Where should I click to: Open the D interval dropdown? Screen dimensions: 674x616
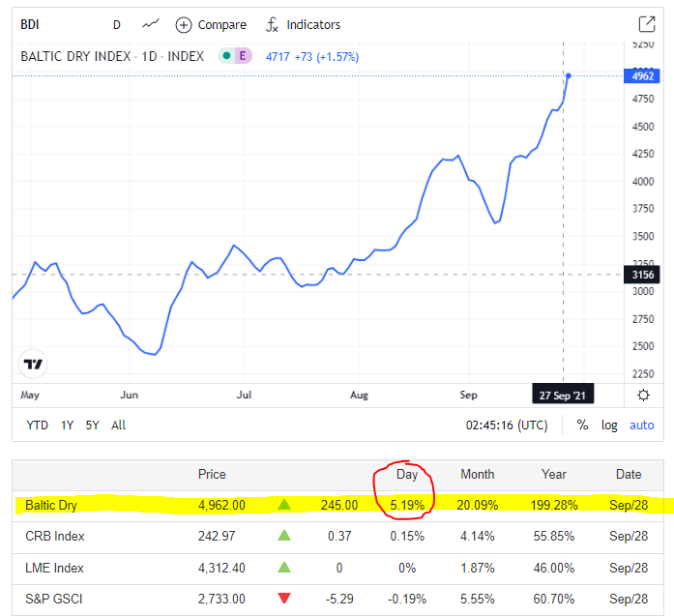tap(116, 25)
